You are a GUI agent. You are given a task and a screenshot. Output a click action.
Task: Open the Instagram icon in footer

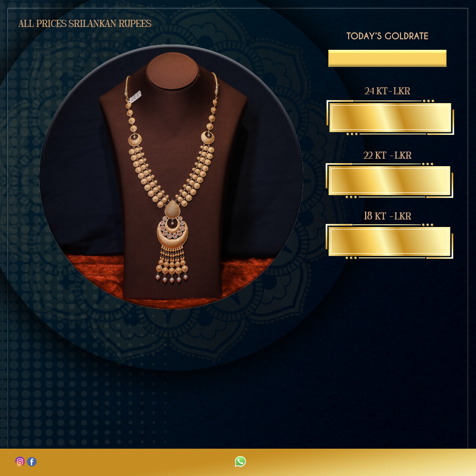click(20, 461)
